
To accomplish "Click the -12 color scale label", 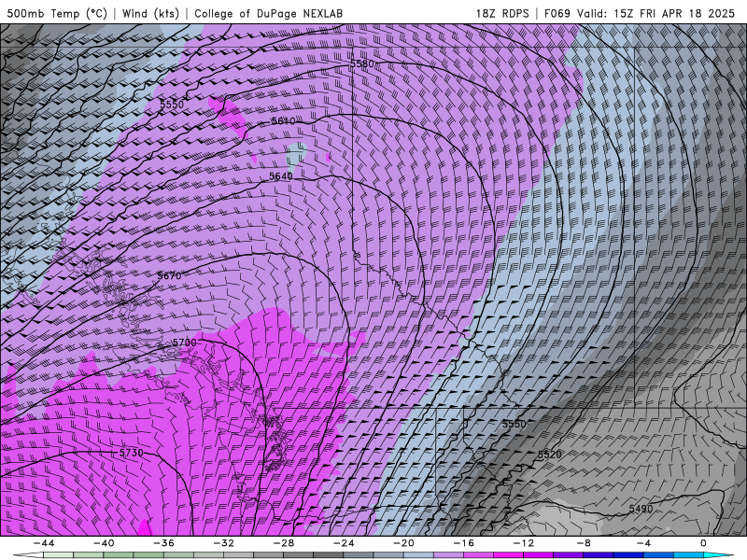I will pos(523,543).
